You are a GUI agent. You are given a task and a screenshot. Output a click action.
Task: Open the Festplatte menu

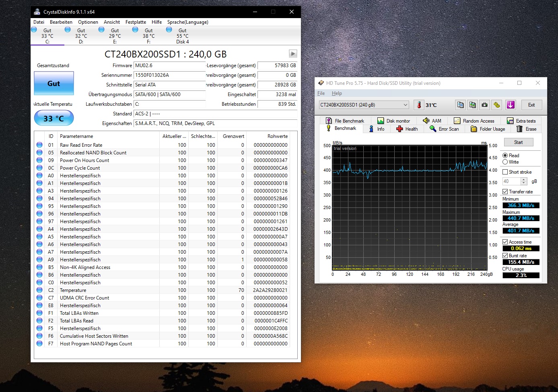(x=136, y=22)
